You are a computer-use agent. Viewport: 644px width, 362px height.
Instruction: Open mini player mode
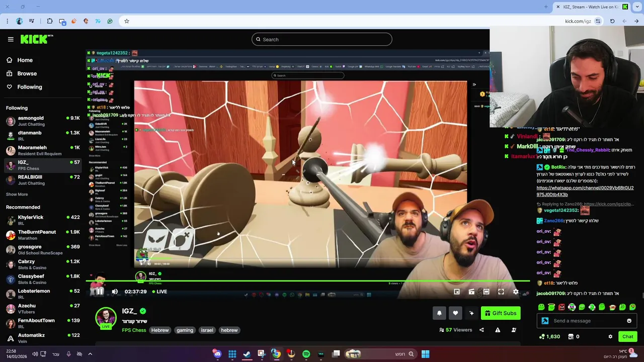(457, 292)
